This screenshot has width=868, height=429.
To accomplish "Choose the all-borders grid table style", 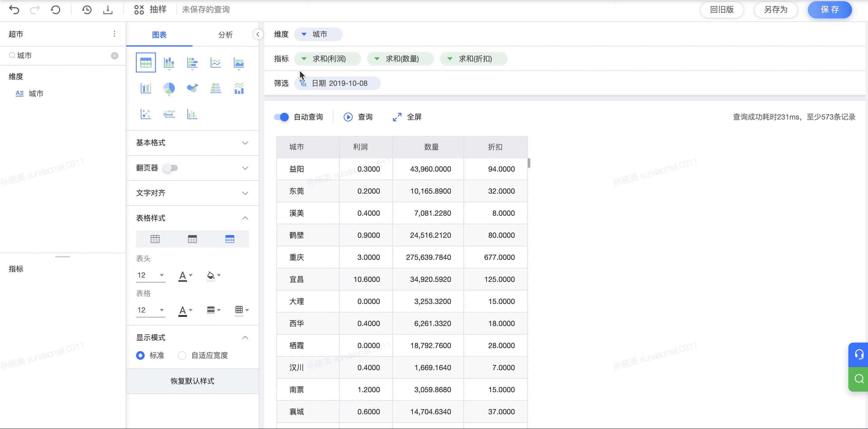I will 155,239.
